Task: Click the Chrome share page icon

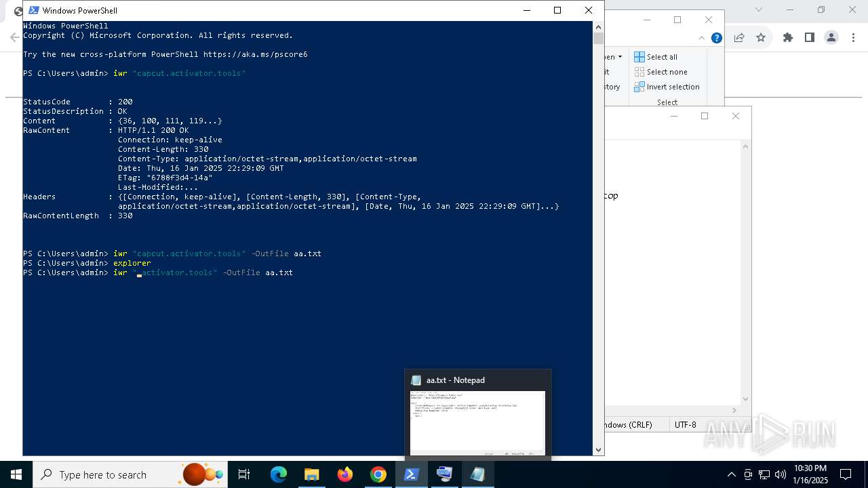Action: 739,38
